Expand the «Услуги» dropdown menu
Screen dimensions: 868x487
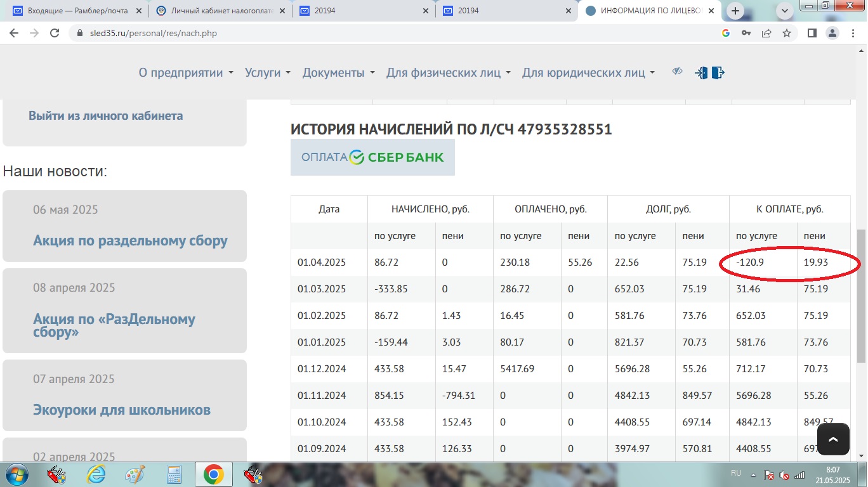(x=267, y=73)
